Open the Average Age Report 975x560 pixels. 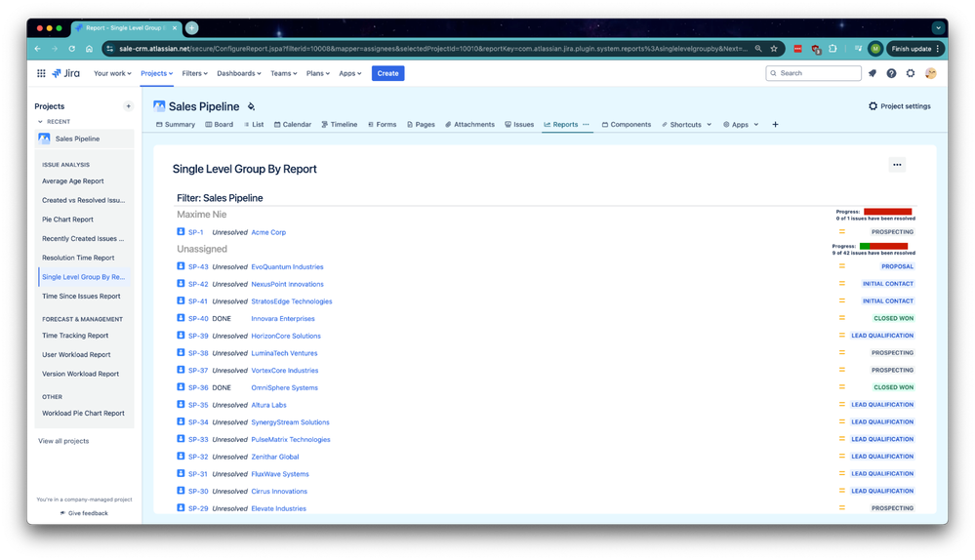coord(73,180)
